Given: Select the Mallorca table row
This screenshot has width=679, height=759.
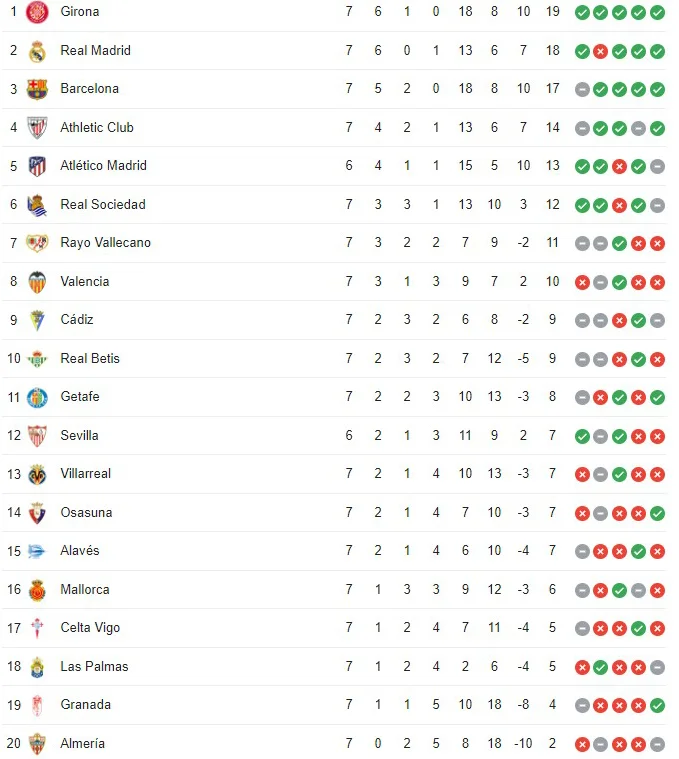Looking at the screenshot, I should 334,590.
